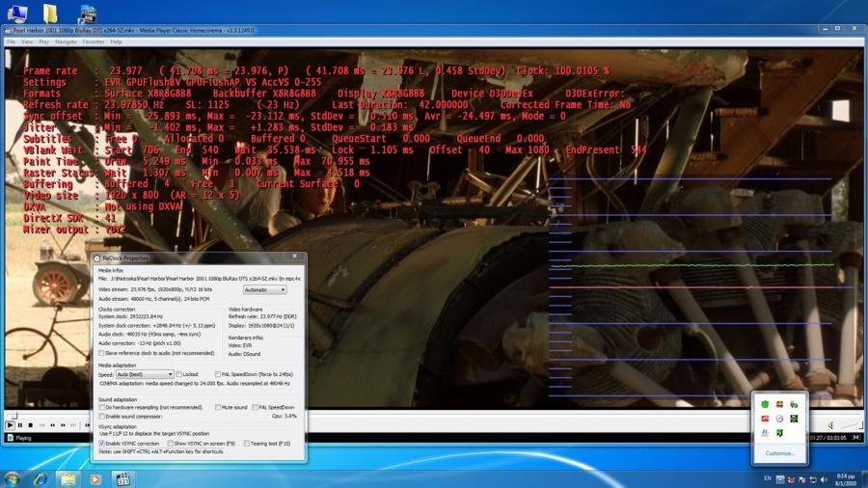Click the gray splitter icon in tray popup
868x488 pixels.
[765, 433]
